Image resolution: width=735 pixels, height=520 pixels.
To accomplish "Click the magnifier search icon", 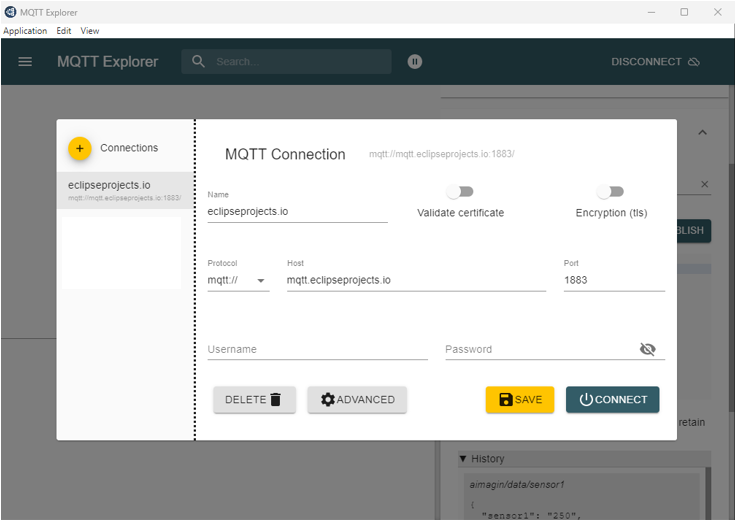I will 199,62.
